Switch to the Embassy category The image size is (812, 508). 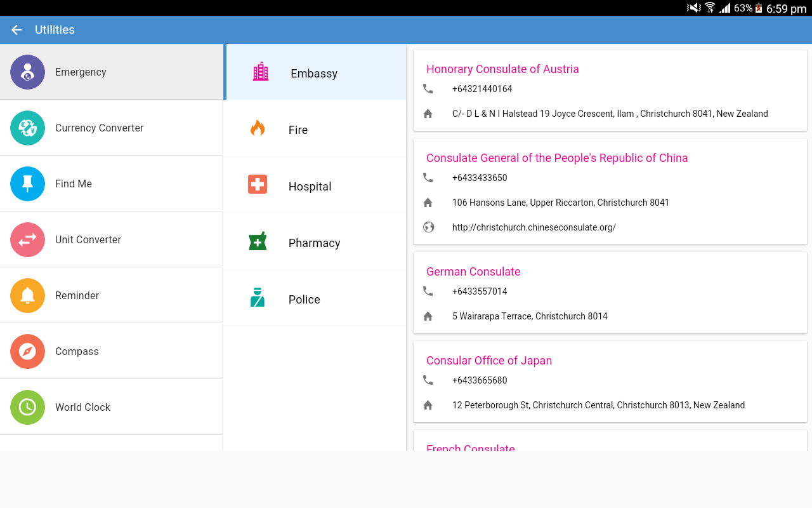[315, 72]
